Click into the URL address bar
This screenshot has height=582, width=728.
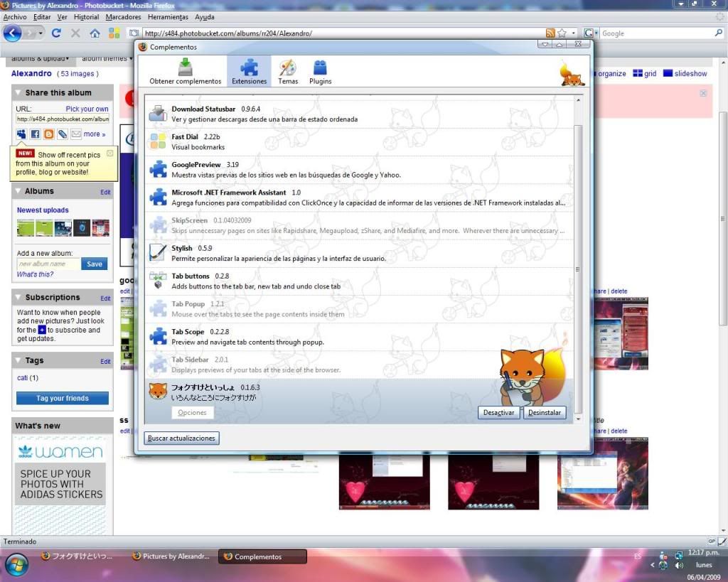[x=343, y=33]
